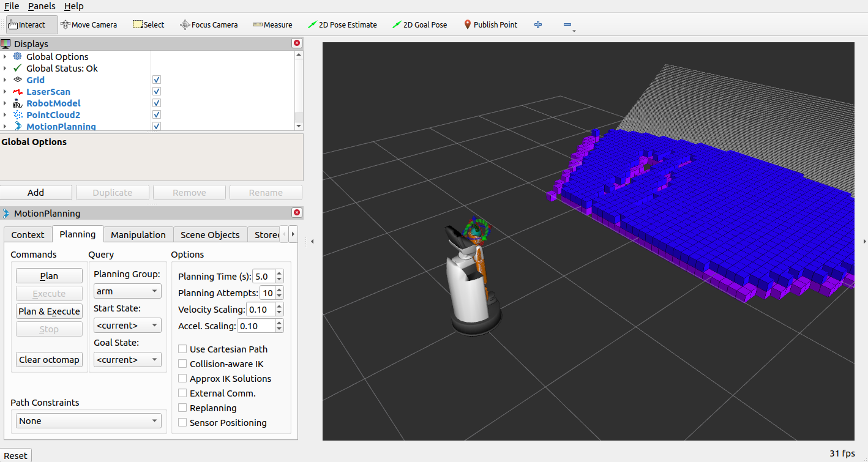
Task: Increase the Planning Time spinner value
Action: click(x=280, y=274)
